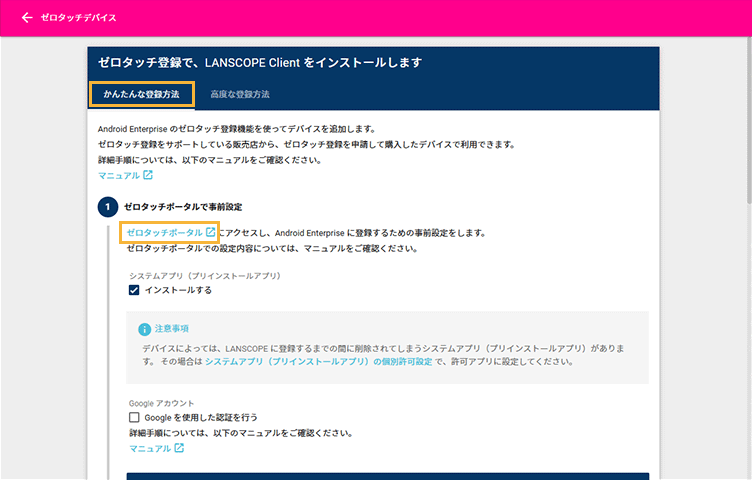Open the 高度な登録方法 tab
Screen dimensions: 752x480
[x=240, y=94]
